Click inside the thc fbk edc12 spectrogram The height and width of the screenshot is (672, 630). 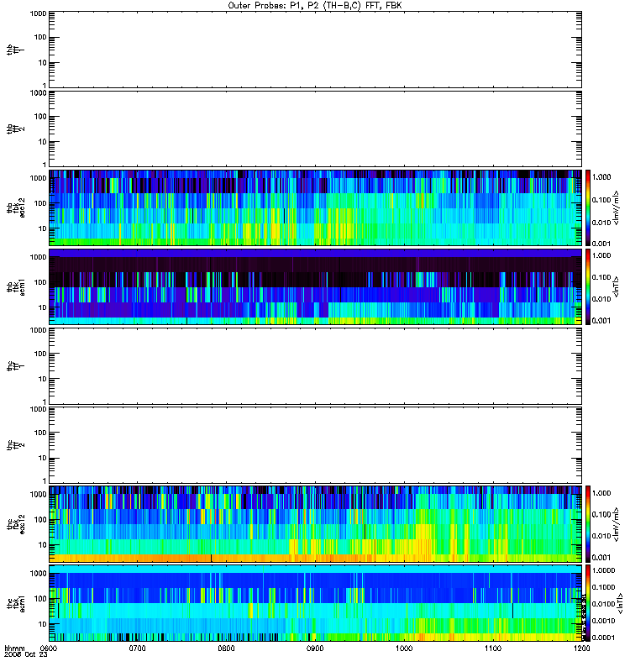click(x=316, y=523)
